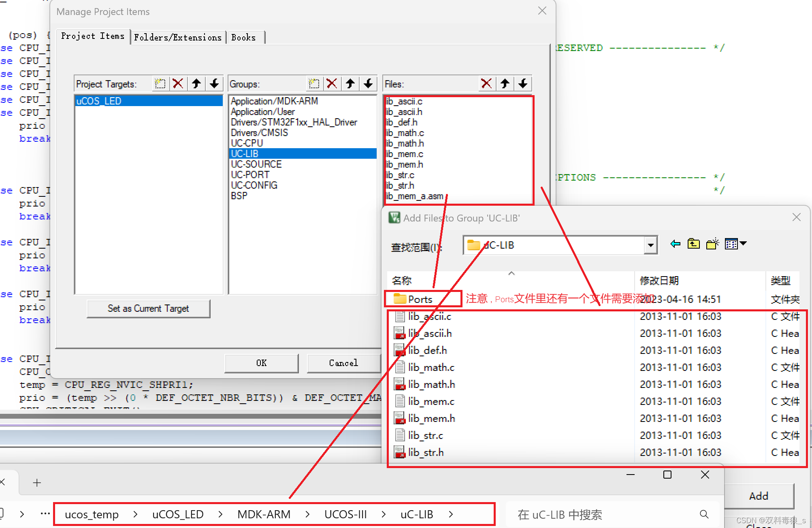Select lib_mem.h in file dialog
The height and width of the screenshot is (528, 812).
425,418
